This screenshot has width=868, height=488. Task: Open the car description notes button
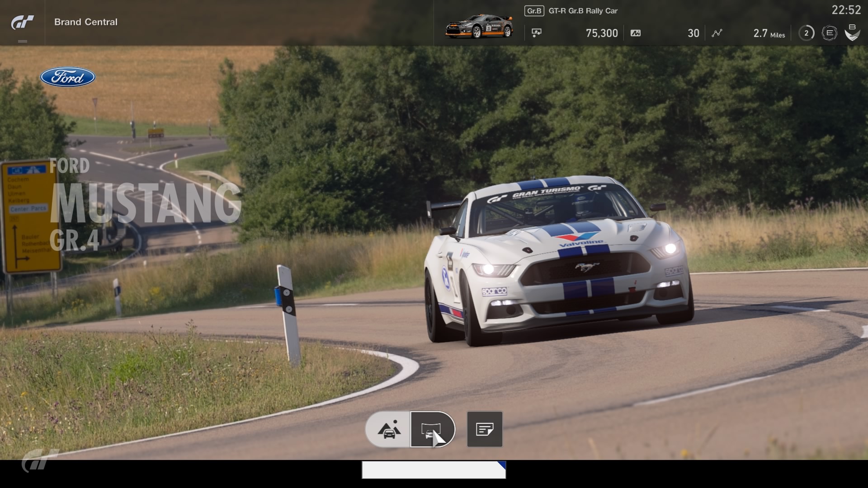[x=484, y=429]
